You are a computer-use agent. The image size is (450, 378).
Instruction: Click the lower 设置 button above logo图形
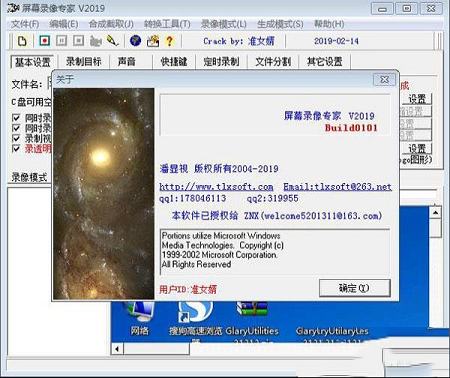click(x=417, y=148)
